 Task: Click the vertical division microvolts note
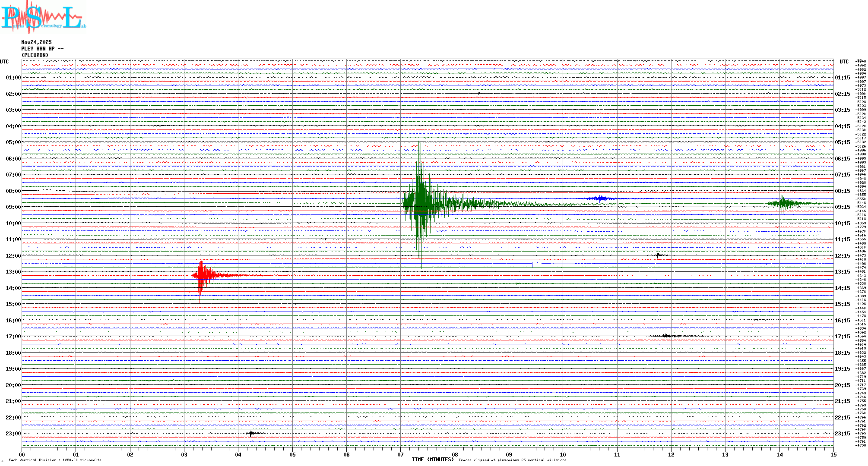click(x=55, y=460)
